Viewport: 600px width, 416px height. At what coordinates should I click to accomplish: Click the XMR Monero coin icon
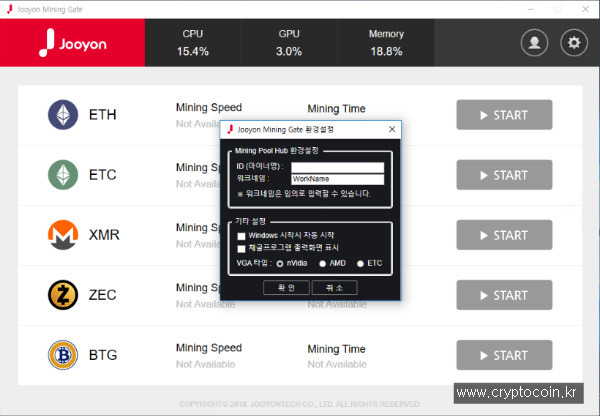[63, 235]
